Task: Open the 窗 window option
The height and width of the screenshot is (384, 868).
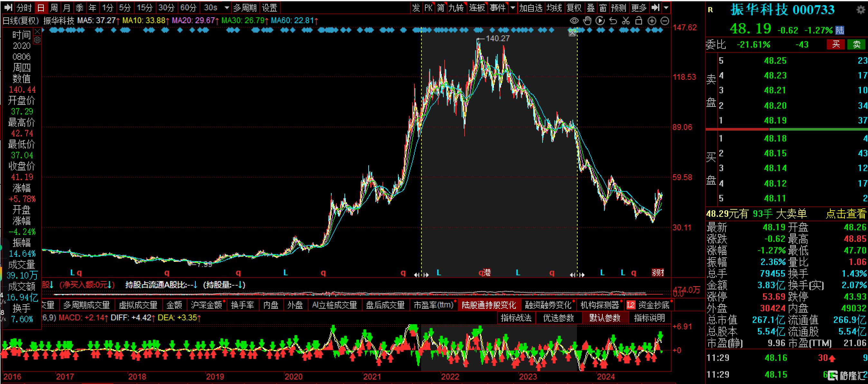Action: (x=603, y=7)
